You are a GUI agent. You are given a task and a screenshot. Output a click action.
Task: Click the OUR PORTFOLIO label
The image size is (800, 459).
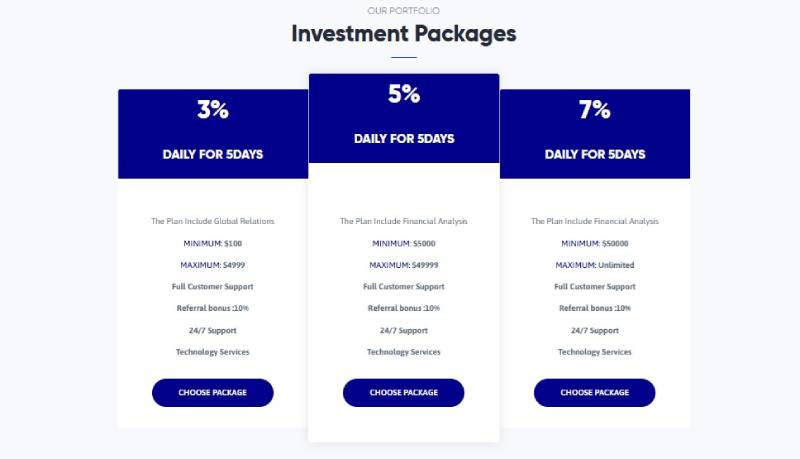coord(404,11)
